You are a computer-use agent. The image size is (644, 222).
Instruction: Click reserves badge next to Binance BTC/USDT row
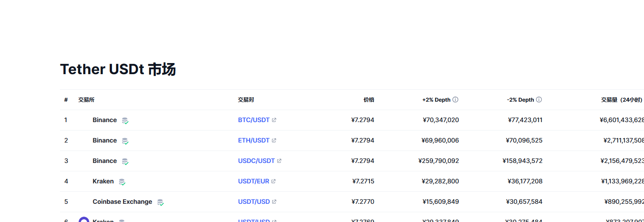pyautogui.click(x=125, y=120)
